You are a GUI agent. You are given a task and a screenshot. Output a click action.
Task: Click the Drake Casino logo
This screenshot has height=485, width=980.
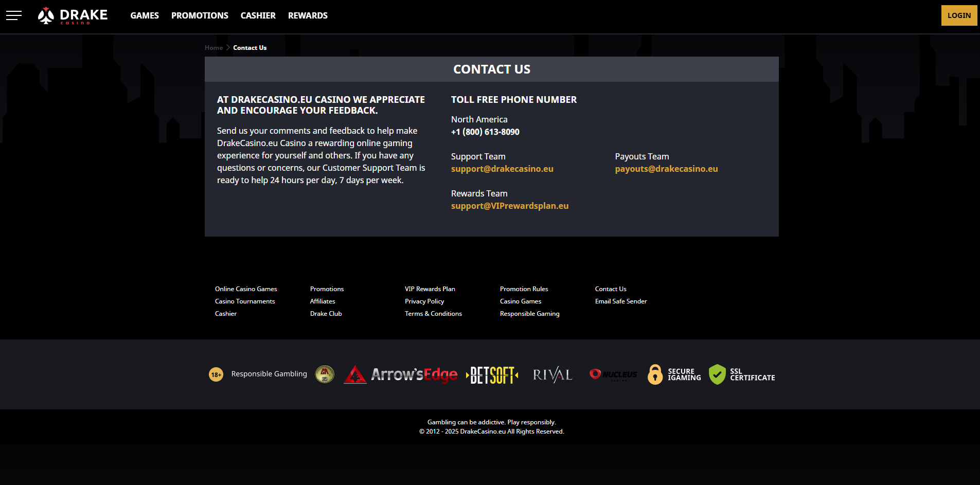coord(73,15)
